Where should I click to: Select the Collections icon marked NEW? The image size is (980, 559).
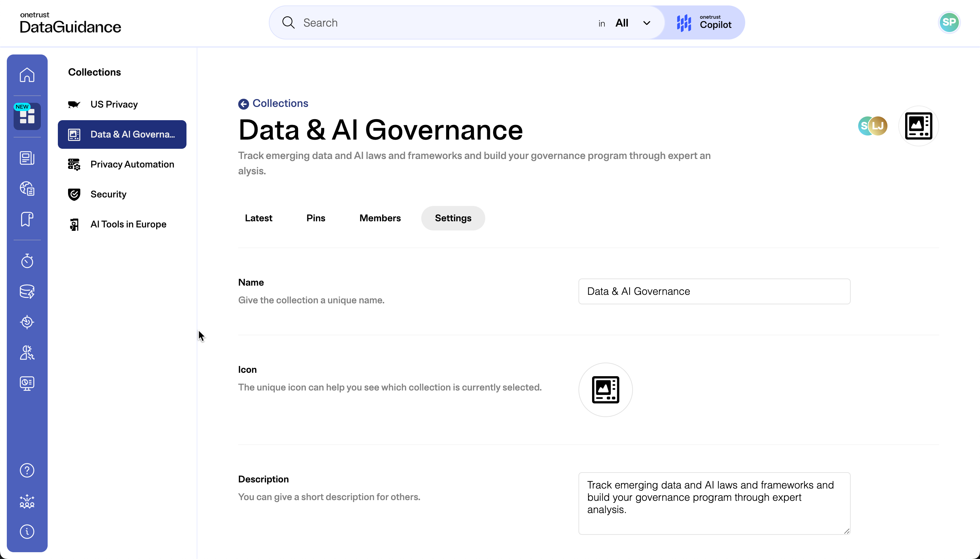coord(27,116)
